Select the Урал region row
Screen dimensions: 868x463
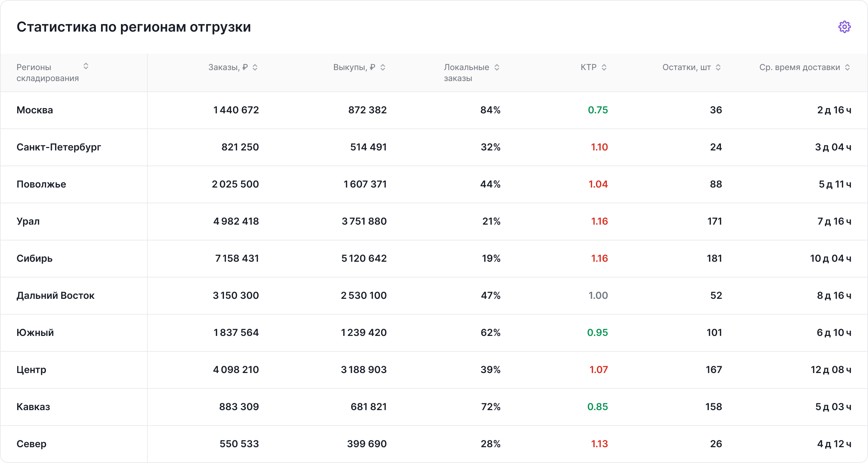[434, 222]
